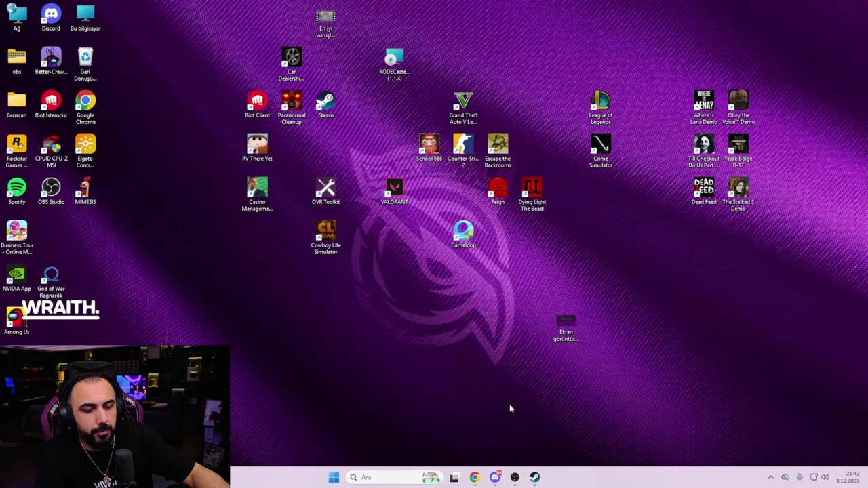Open Casino Management game icon
The width and height of the screenshot is (868, 488).
tap(257, 195)
